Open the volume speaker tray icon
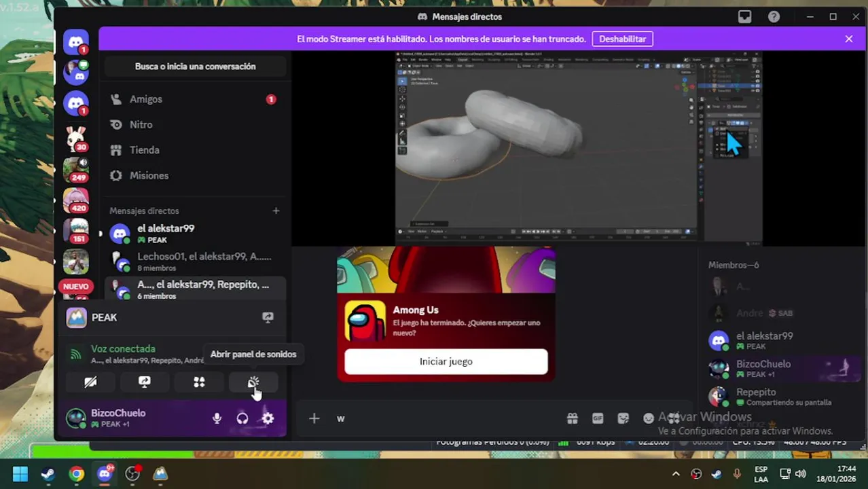Screen dimensions: 868x489 coord(801,474)
